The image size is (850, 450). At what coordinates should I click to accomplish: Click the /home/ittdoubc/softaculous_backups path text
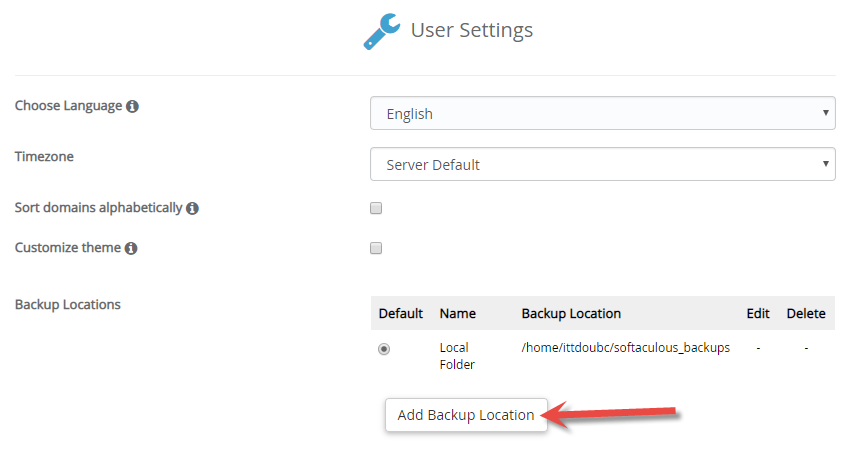626,348
